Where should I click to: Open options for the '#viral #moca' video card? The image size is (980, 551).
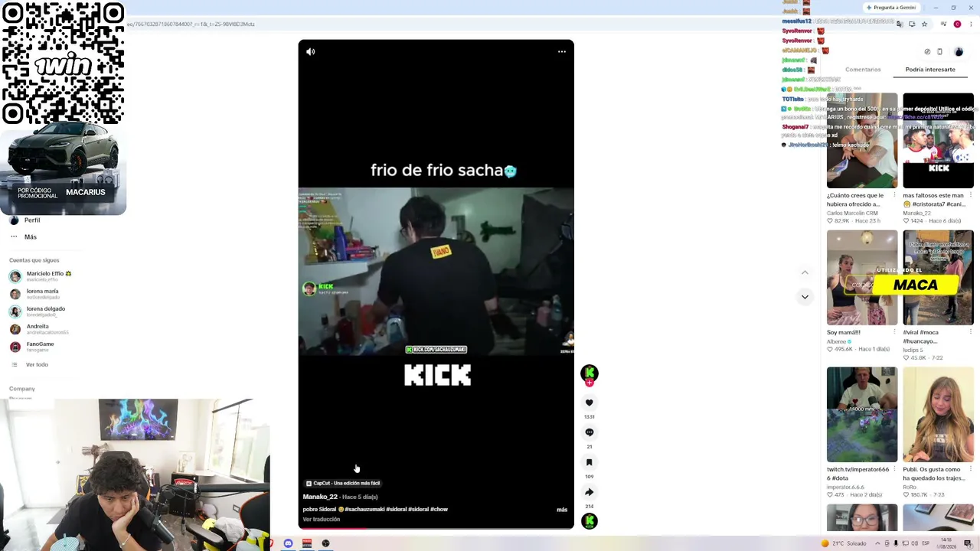click(971, 333)
